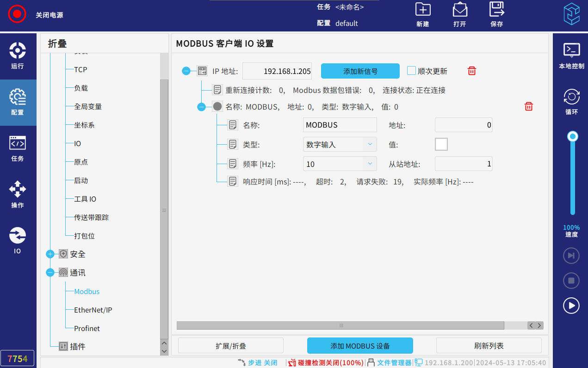This screenshot has width=588, height=368.
Task: Select EtherNet/IP in communication tree
Action: 93,310
